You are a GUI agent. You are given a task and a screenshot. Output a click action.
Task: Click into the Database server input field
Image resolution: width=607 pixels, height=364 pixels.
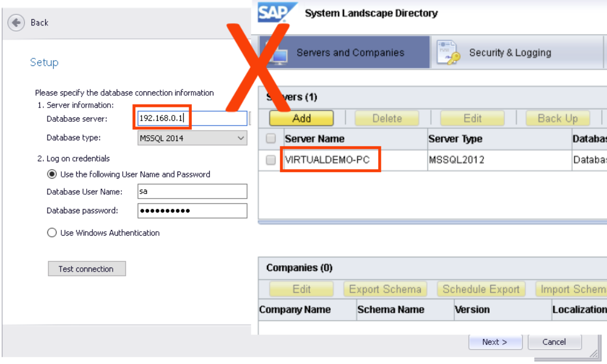pyautogui.click(x=193, y=118)
